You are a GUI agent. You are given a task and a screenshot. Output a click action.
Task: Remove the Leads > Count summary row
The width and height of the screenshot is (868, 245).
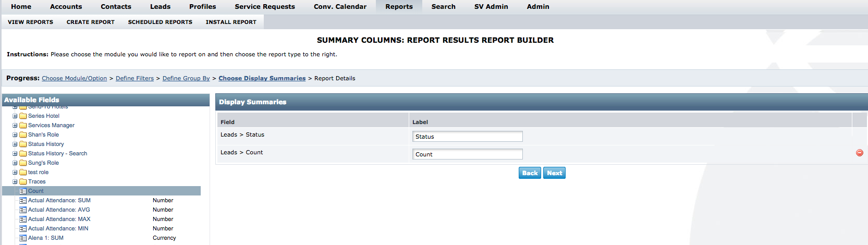[x=860, y=153]
